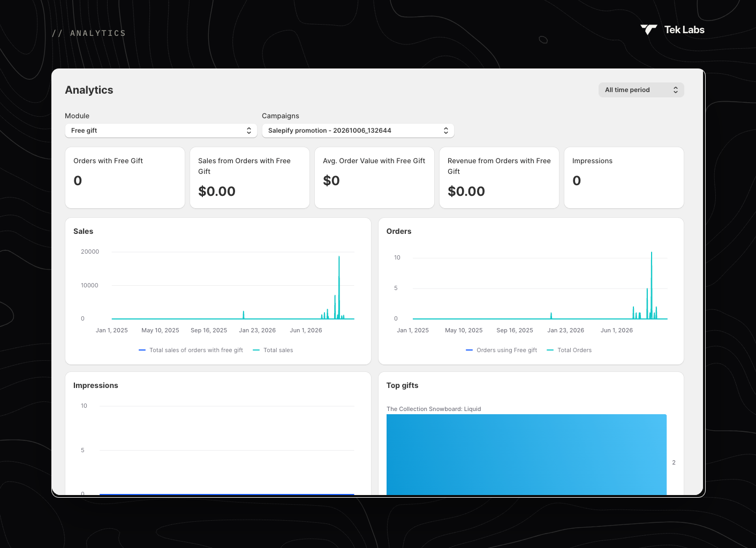Click 'The Collection Snowboard: Liquid' label
Viewport: 756px width, 548px height.
(x=434, y=409)
